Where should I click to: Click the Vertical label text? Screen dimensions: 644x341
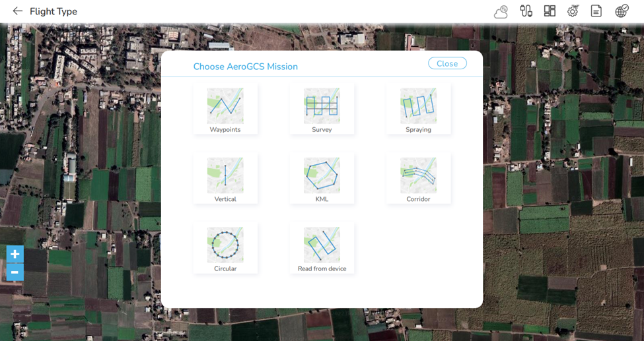225,199
